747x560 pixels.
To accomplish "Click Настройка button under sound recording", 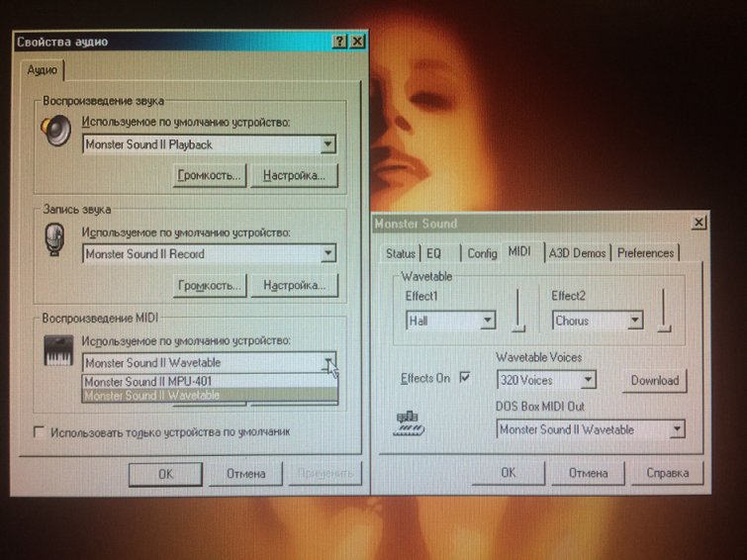I will (x=294, y=285).
